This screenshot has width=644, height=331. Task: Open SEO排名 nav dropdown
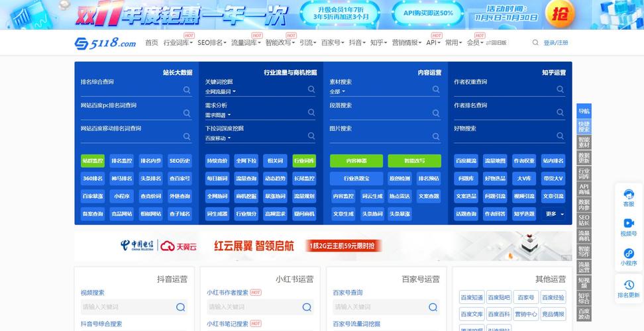[211, 42]
